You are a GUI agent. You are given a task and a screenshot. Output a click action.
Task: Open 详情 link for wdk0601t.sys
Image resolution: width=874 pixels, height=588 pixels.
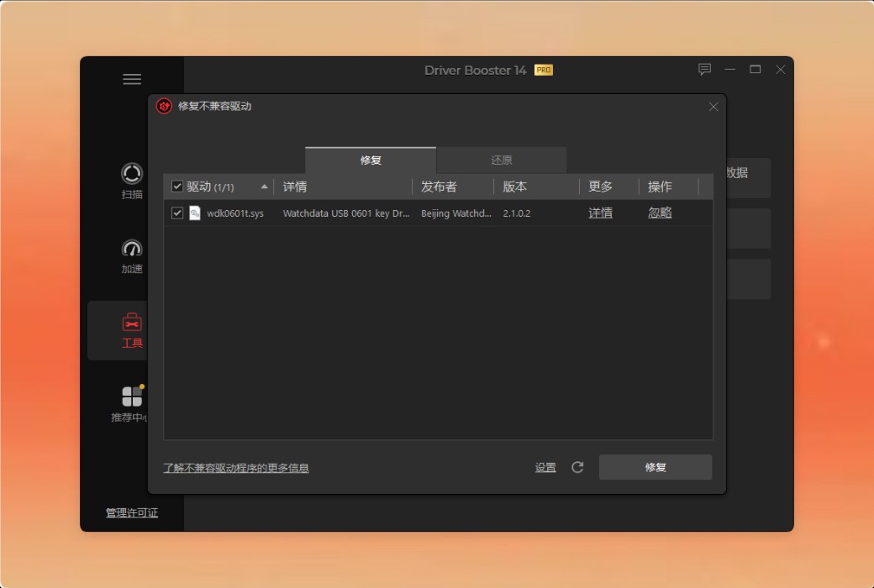coord(600,213)
